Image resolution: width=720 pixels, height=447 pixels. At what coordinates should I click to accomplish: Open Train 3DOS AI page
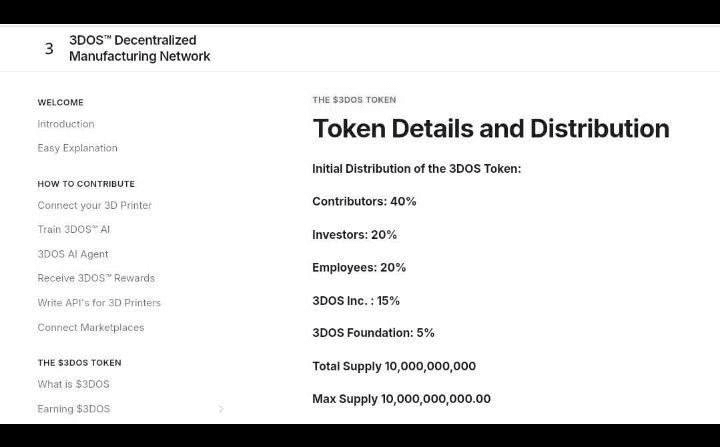(73, 229)
